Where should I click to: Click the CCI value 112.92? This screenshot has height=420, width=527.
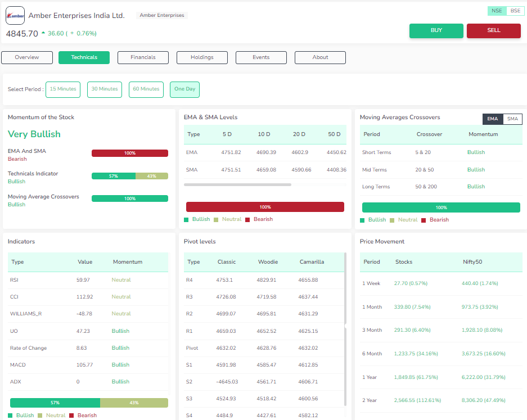click(x=85, y=297)
